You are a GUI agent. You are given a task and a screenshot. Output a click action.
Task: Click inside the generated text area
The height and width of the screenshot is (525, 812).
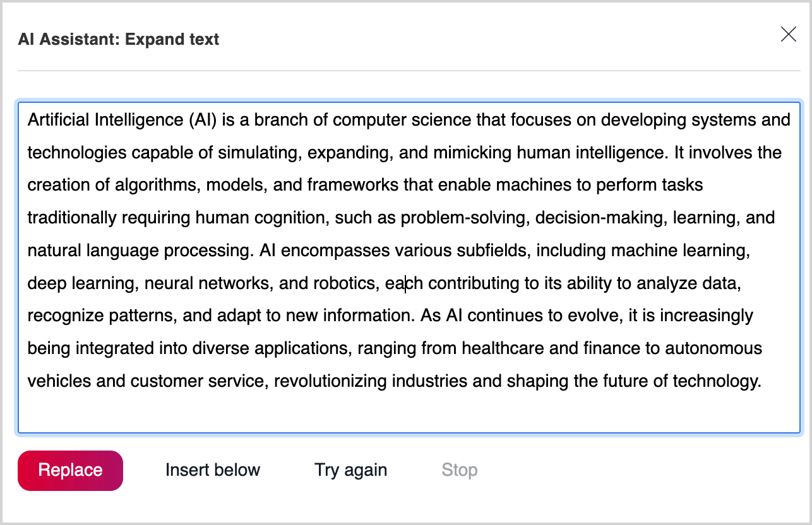point(404,265)
